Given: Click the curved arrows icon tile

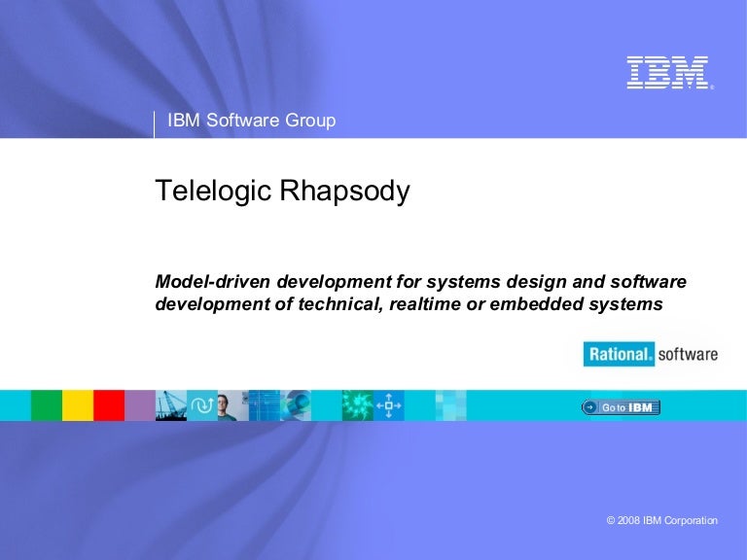Looking at the screenshot, I should pos(202,405).
